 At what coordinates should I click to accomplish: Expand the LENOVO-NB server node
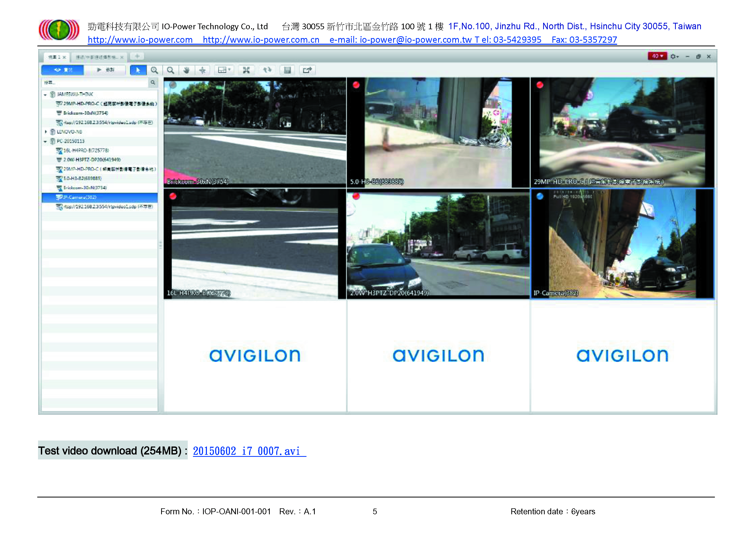(46, 132)
